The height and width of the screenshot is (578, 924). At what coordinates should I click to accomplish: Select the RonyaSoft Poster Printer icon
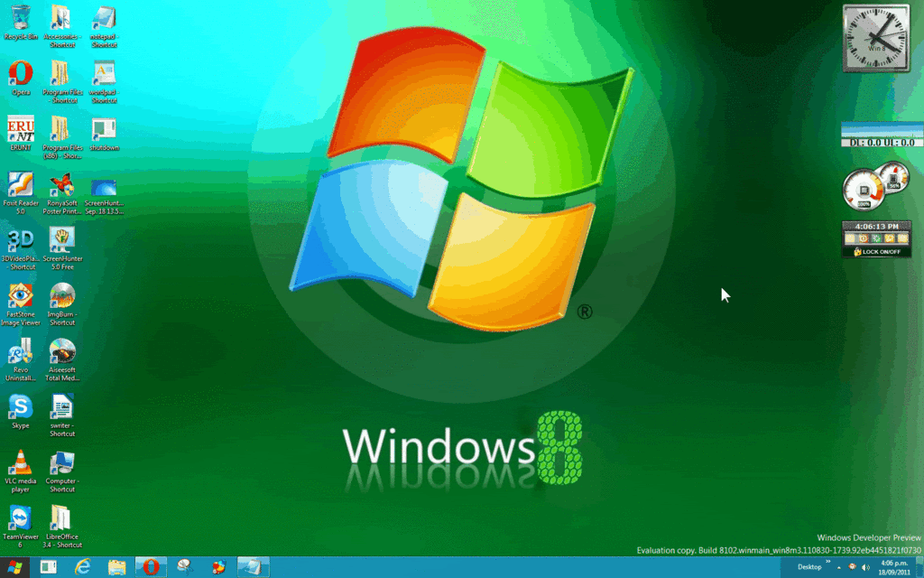click(x=62, y=193)
